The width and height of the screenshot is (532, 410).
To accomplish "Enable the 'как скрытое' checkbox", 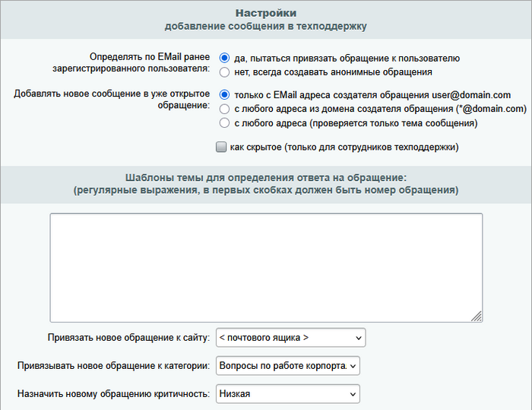I will 221,147.
